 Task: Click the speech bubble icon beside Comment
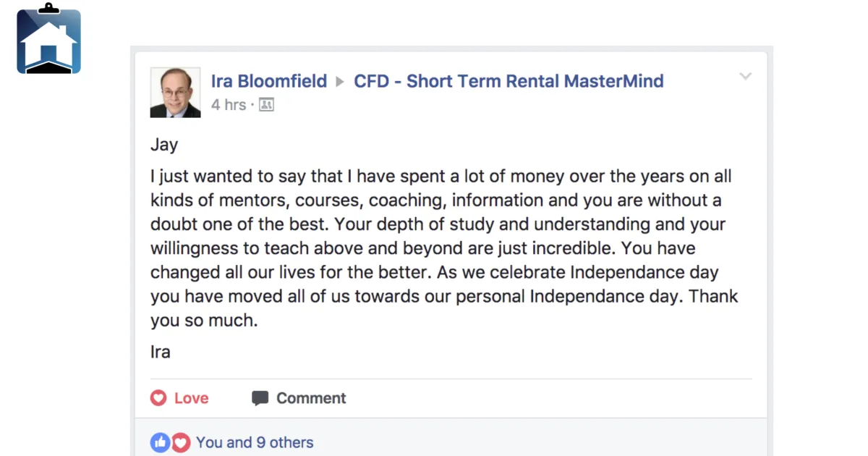coord(260,398)
